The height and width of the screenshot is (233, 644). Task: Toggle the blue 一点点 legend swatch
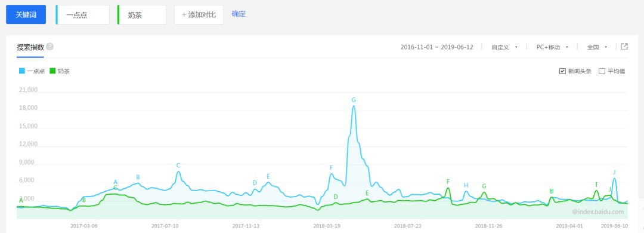tap(22, 71)
